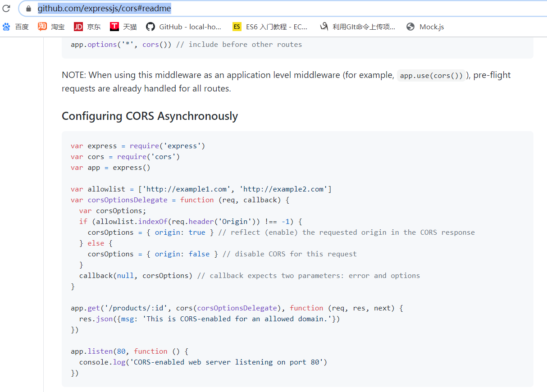The width and height of the screenshot is (547, 392).
Task: Click the NOTE paragraph about pre-flight requests
Action: [x=286, y=82]
